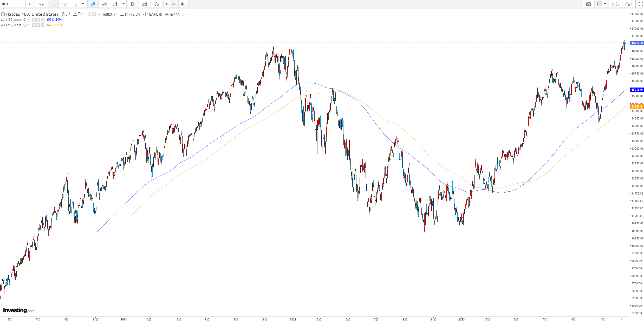
Task: Add an alert with bell icon
Action: point(183,4)
